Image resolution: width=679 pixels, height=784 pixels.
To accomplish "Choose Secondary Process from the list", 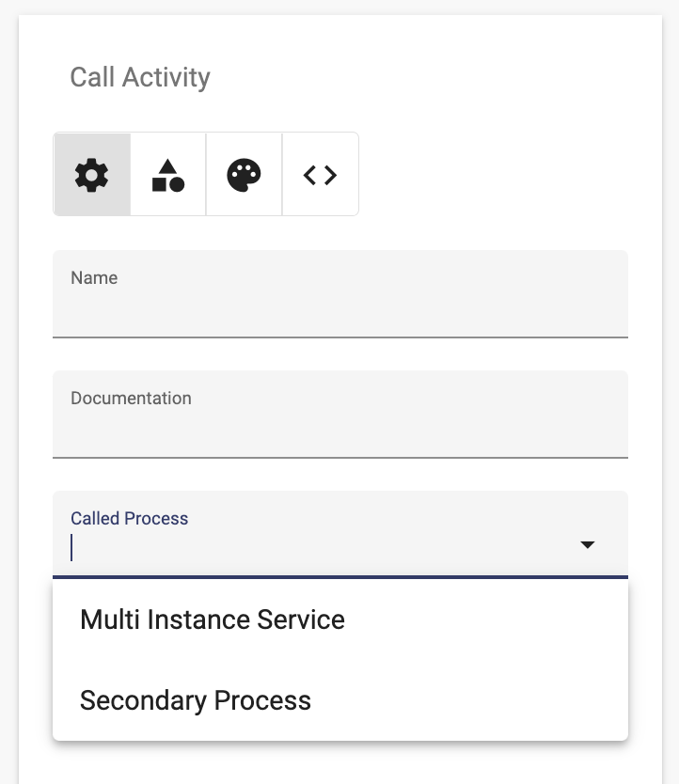I will point(340,700).
